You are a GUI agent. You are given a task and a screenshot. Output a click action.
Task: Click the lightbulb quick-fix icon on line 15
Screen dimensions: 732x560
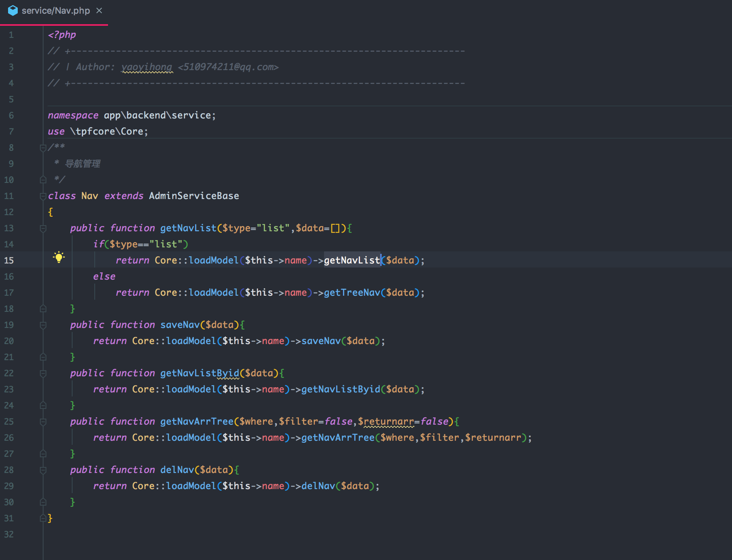click(59, 257)
